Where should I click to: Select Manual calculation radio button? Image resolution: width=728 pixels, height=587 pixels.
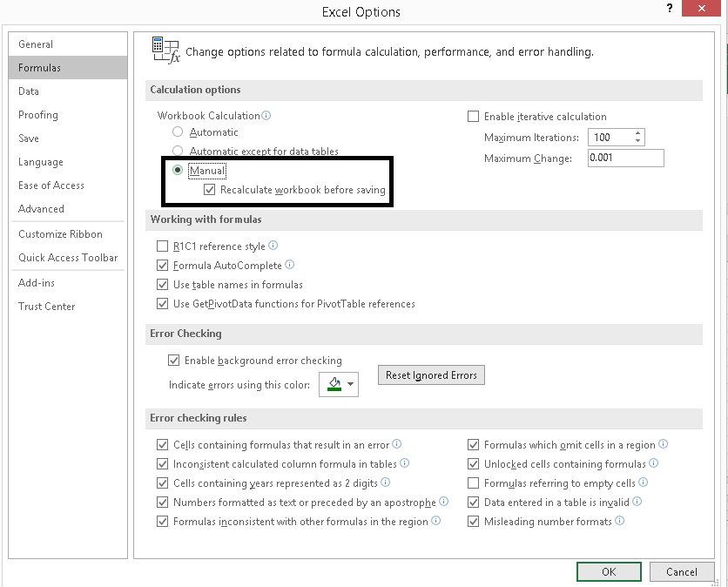tap(178, 171)
